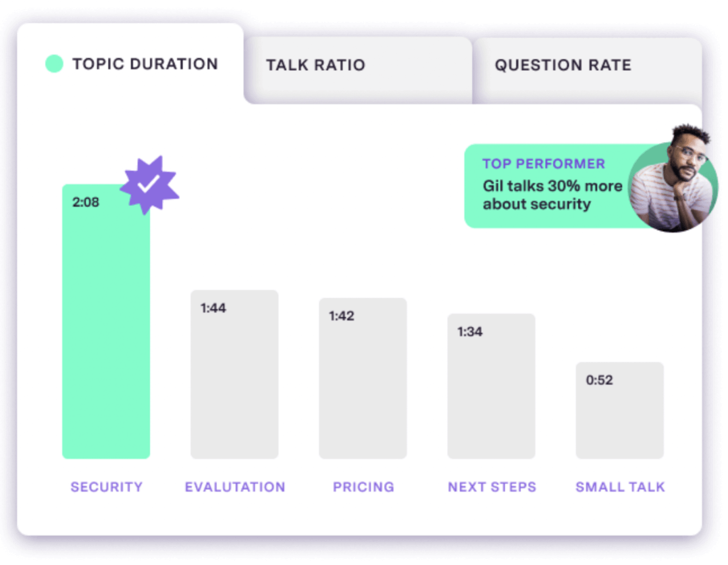Select the Security bar showing 2:08
Screen dimensions: 728x565
[x=106, y=319]
